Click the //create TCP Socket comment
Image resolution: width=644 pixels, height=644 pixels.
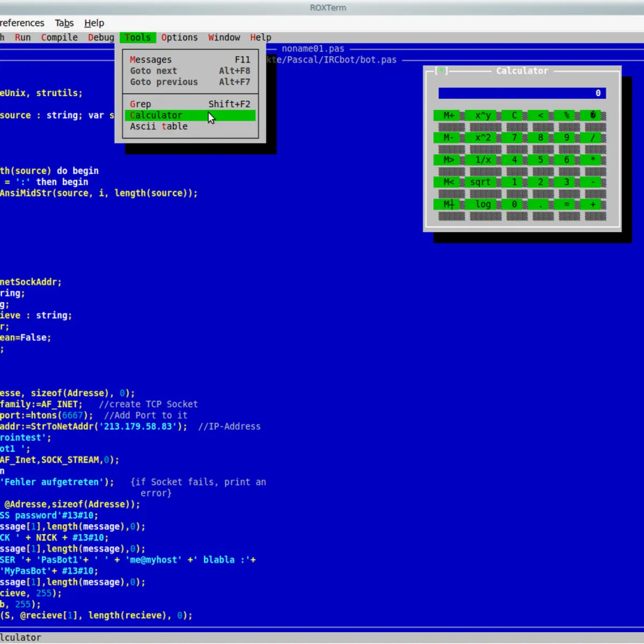pos(148,404)
